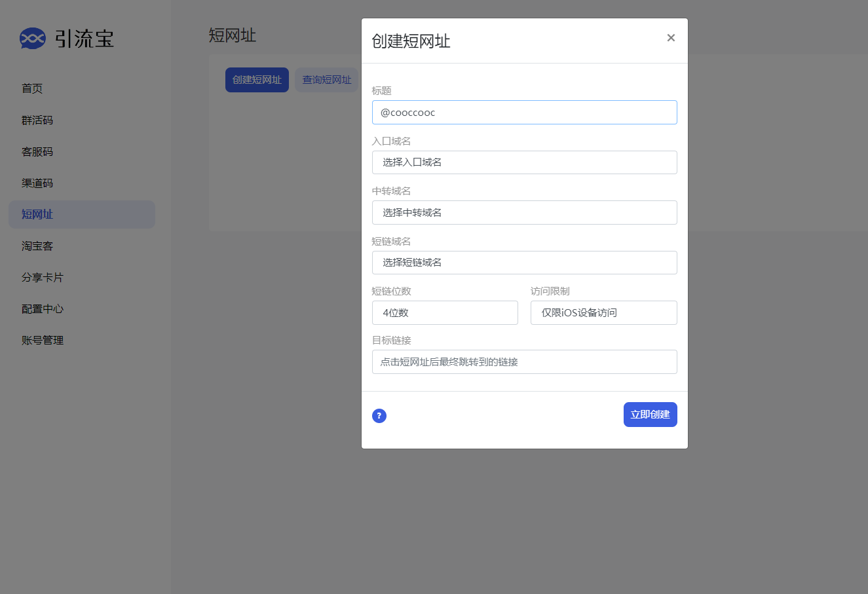Screen dimensions: 868x594
Task: Open the 入口域名 dropdown
Action: (525, 162)
